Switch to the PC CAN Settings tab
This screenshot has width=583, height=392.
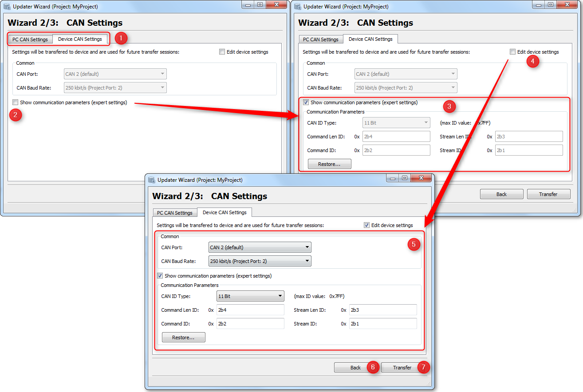pyautogui.click(x=174, y=212)
